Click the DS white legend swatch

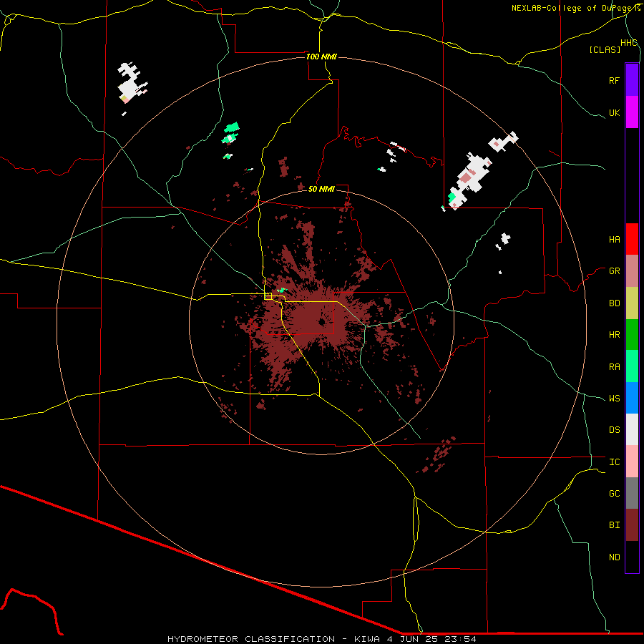coord(632,429)
